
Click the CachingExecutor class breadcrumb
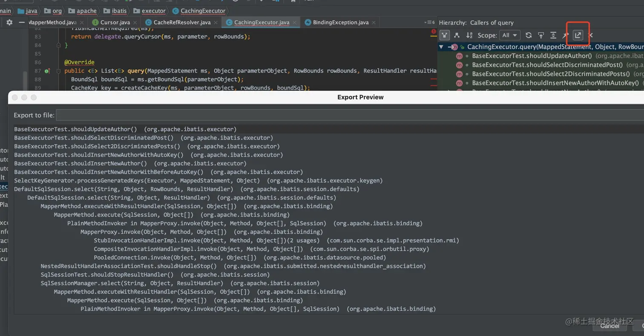[x=199, y=11]
